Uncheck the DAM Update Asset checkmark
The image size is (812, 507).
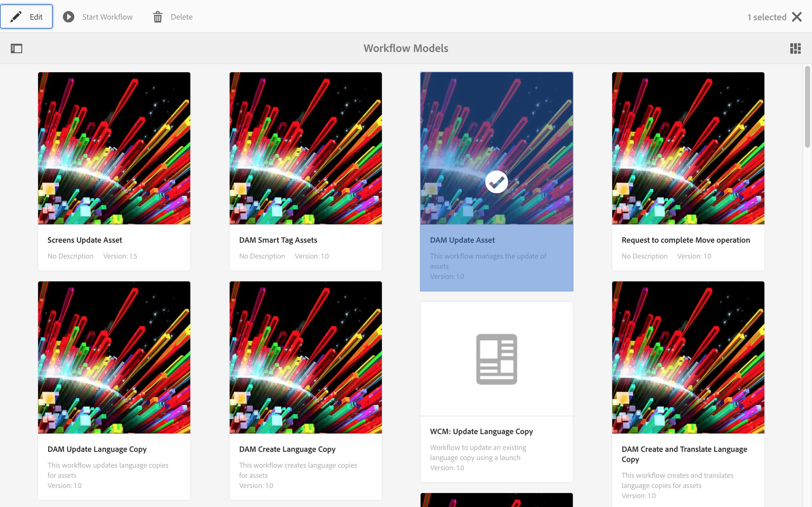click(x=496, y=182)
